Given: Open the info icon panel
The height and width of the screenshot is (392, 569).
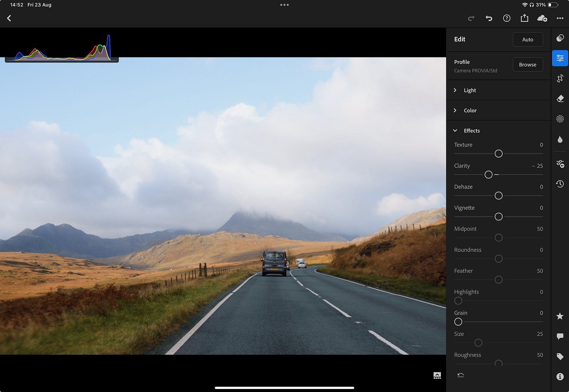Looking at the screenshot, I should 560,377.
